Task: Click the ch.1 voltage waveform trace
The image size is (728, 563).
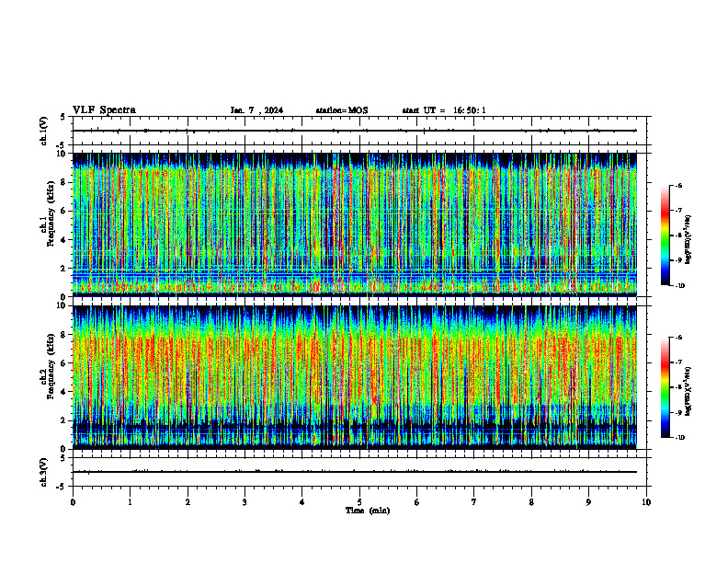Action: click(354, 131)
